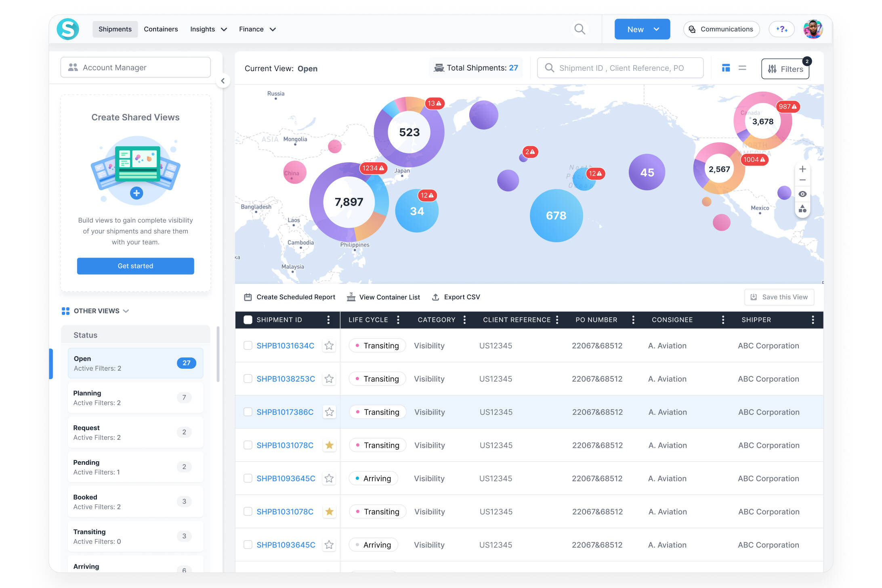This screenshot has height=588, width=882.
Task: Star shipment SHPB1031634C
Action: (329, 346)
